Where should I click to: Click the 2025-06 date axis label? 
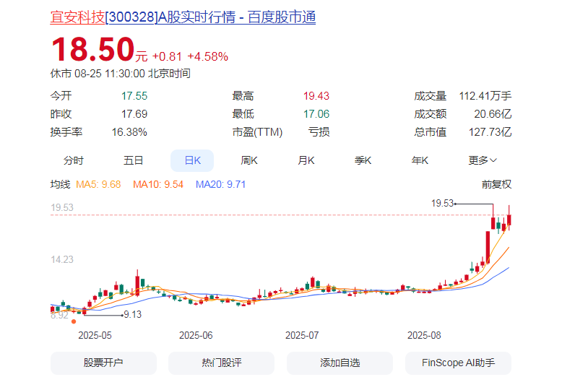pos(196,335)
